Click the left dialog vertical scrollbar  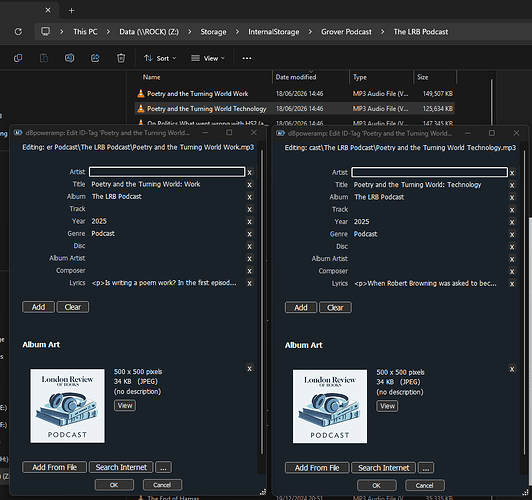262,302
